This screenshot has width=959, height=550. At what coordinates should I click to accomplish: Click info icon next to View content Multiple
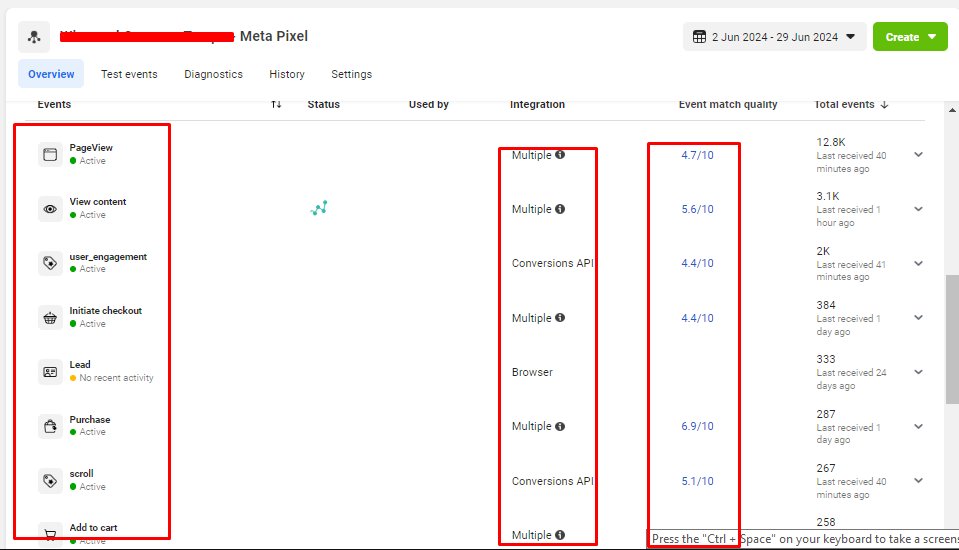560,209
